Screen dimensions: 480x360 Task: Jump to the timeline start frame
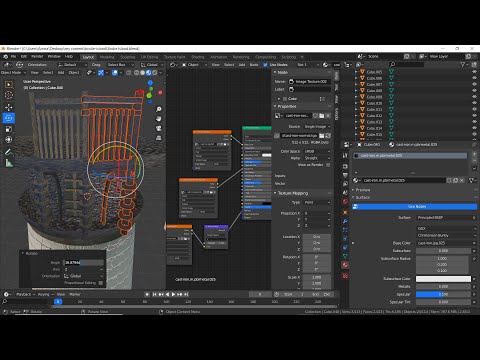click(x=154, y=294)
